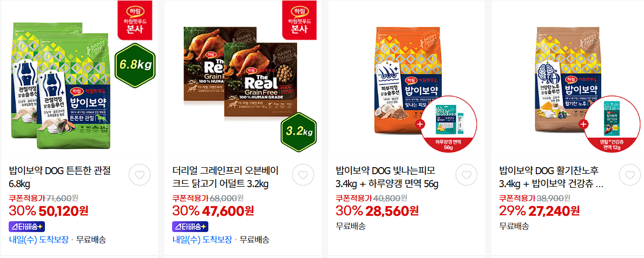The height and width of the screenshot is (258, 644).
Task: Click the 하림펫푸드 본사 badge on first product
Action: click(x=137, y=21)
